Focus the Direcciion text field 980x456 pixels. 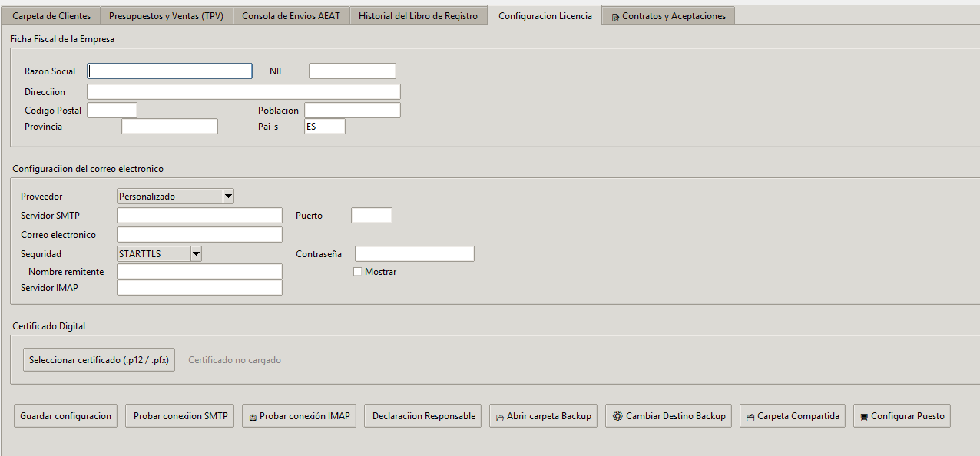tap(243, 91)
